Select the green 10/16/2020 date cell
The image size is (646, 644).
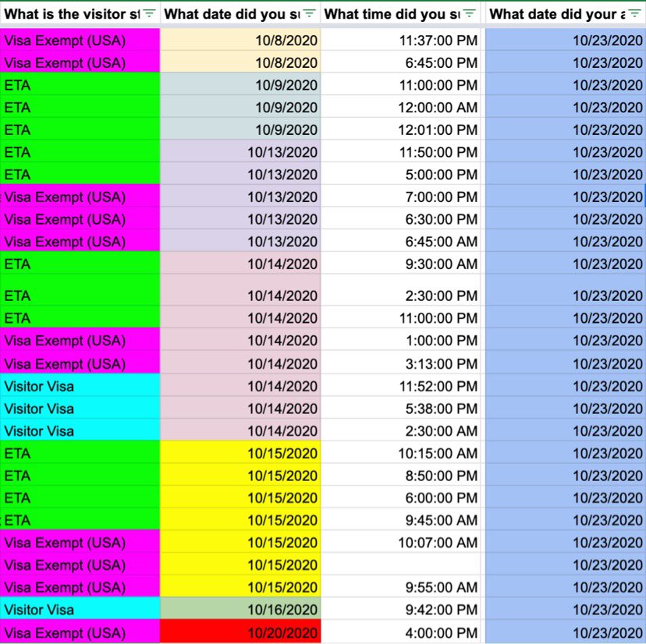coord(240,609)
